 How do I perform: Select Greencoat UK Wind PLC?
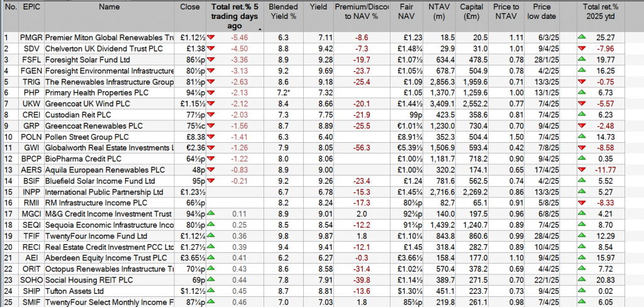pyautogui.click(x=87, y=104)
